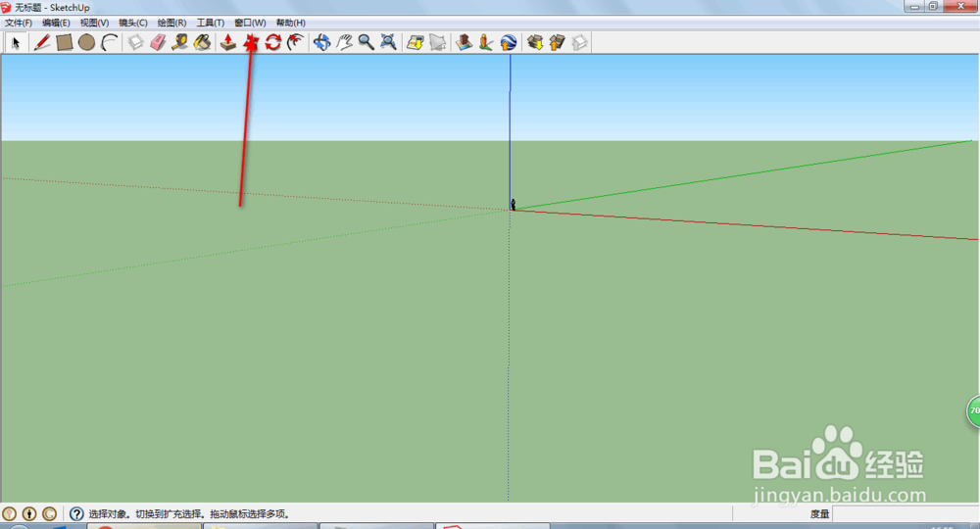Image resolution: width=980 pixels, height=529 pixels.
Task: Pick the Line pencil tool
Action: coord(41,42)
